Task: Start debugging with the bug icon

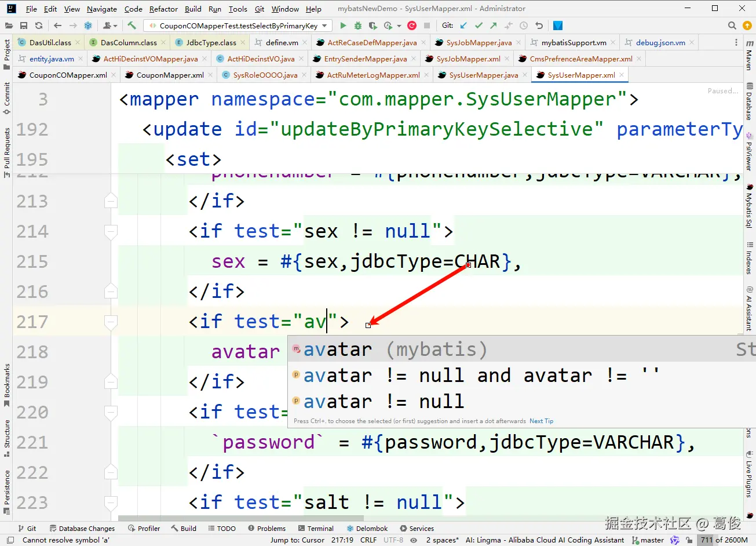Action: pos(358,26)
